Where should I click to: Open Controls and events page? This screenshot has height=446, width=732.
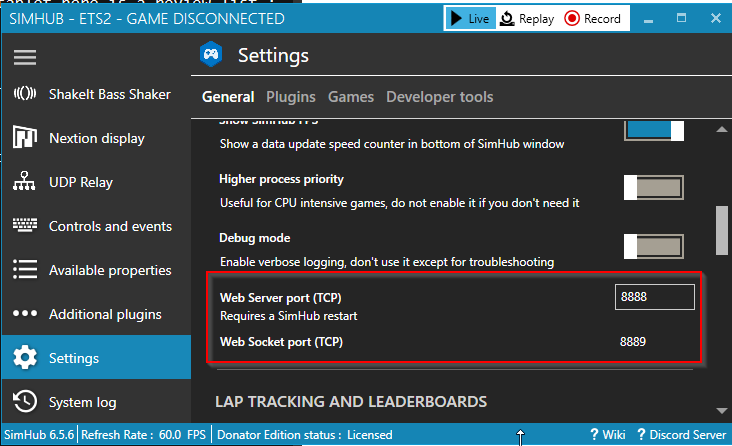(96, 226)
